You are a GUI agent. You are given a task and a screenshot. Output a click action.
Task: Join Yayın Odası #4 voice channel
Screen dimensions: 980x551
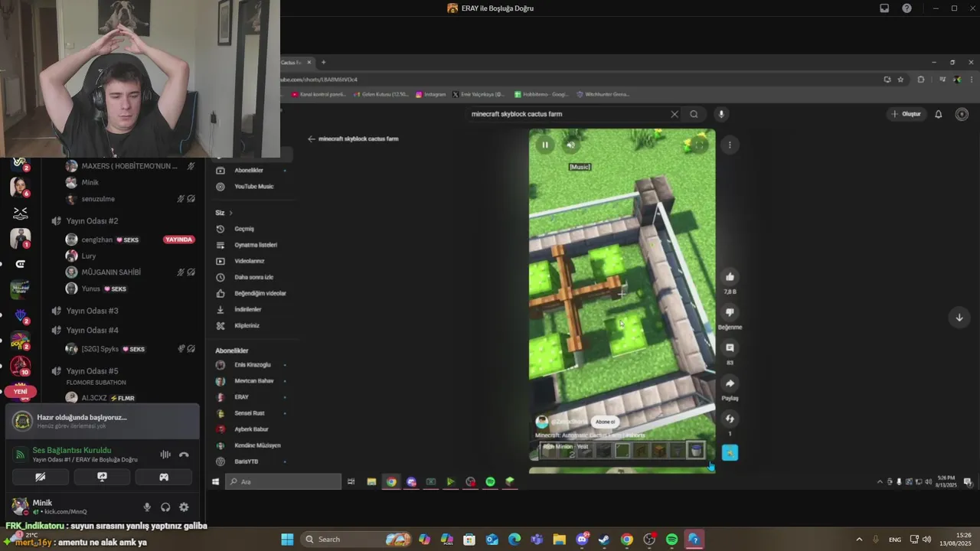(92, 331)
